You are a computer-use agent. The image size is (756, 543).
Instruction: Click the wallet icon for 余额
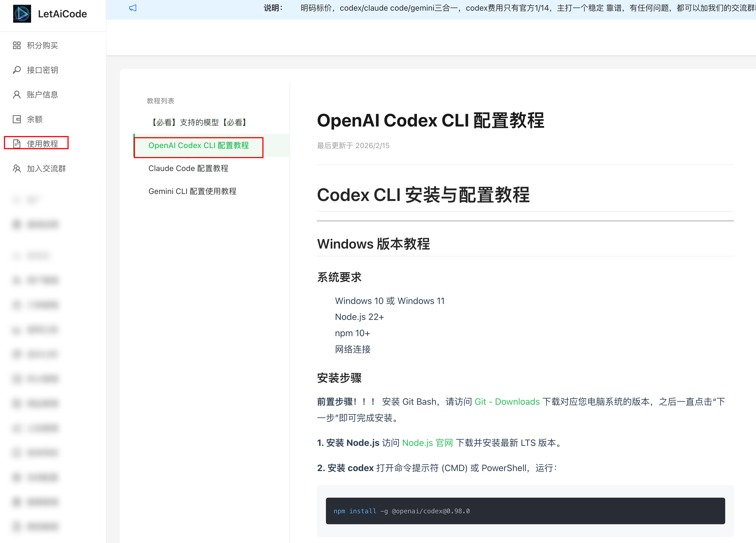[17, 119]
